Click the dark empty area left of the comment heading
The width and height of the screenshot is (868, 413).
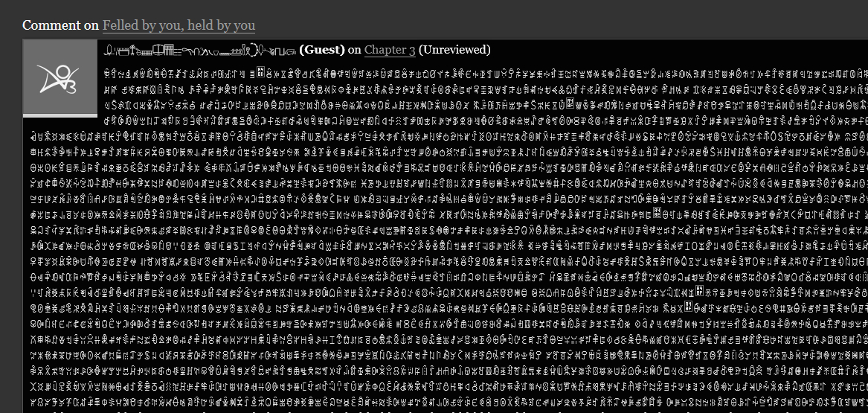11,25
